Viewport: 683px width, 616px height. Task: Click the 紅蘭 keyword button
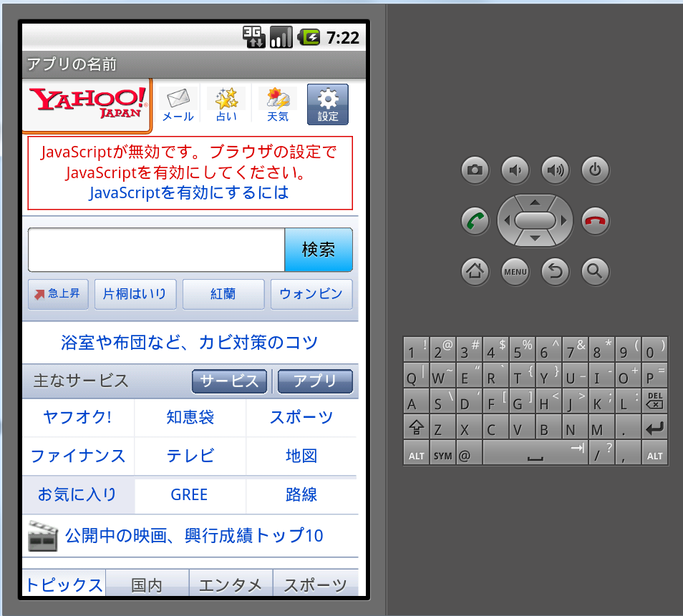tap(223, 294)
